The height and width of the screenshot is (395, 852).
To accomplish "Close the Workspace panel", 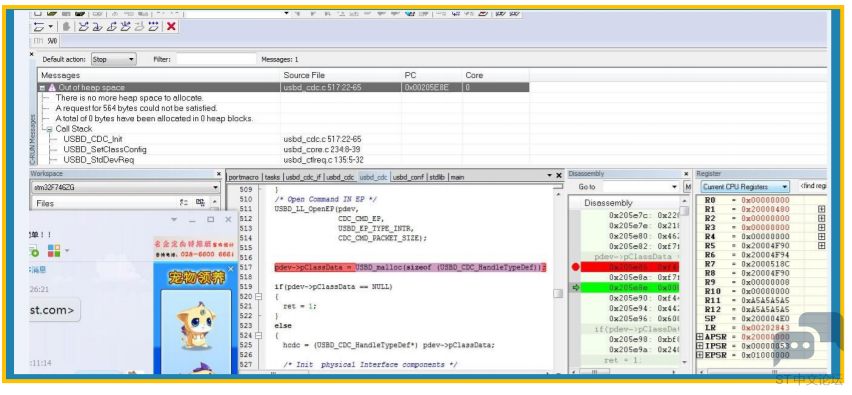I will (218, 174).
